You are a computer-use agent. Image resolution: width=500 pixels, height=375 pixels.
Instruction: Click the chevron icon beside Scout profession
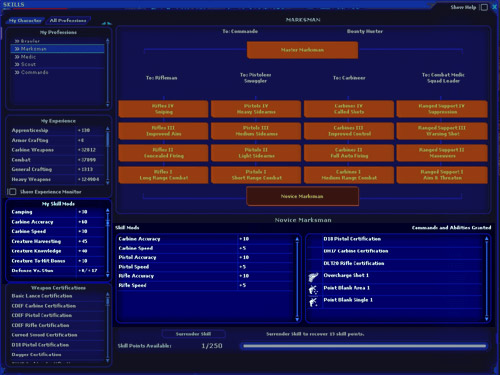(x=17, y=64)
